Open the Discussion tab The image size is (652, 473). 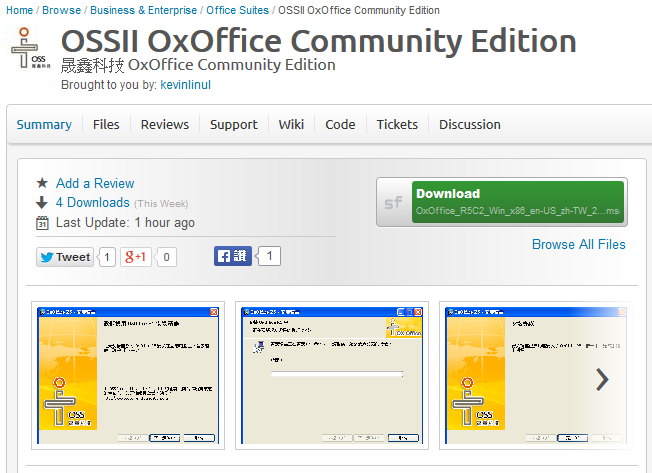470,125
